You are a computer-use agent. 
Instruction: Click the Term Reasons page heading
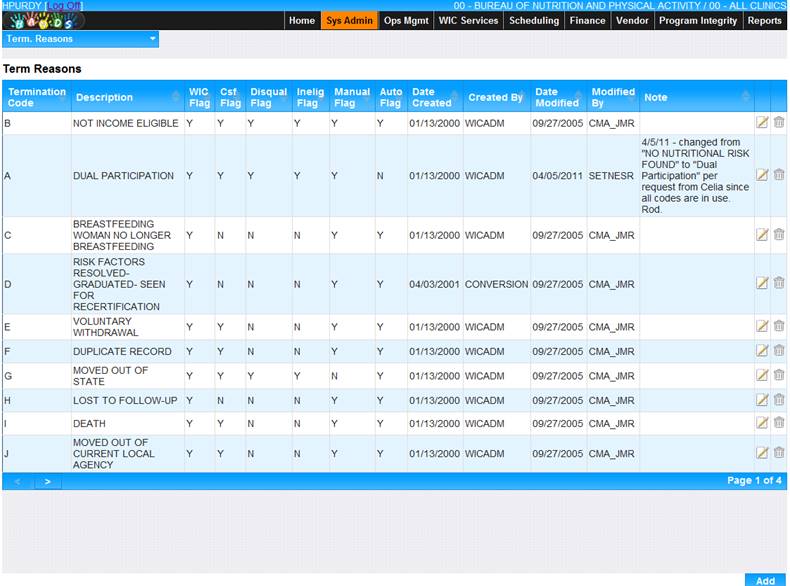(42, 69)
